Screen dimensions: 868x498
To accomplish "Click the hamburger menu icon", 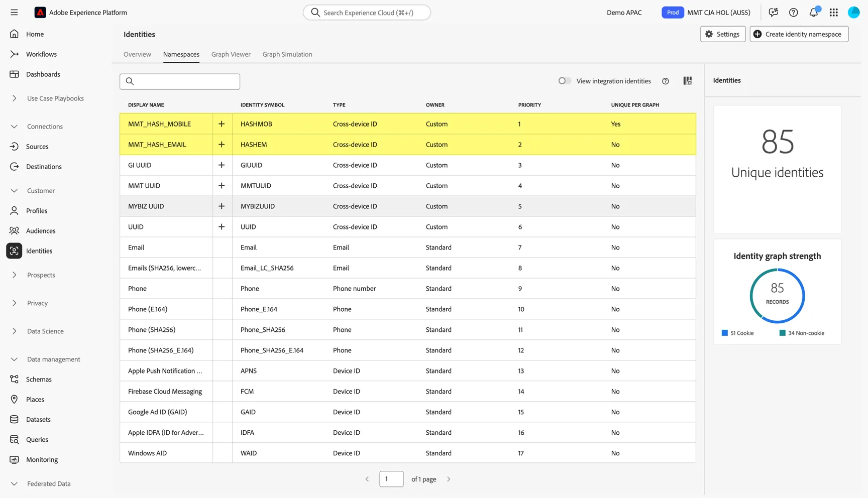I will [14, 13].
